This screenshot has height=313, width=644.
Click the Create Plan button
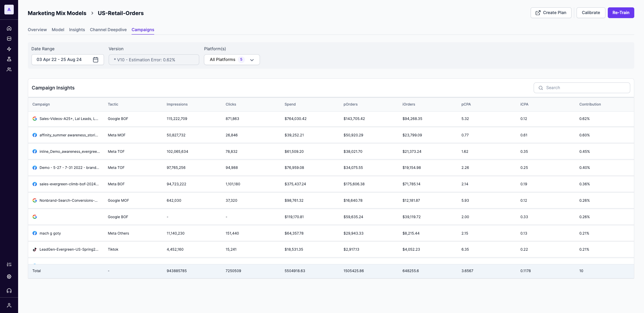click(551, 13)
